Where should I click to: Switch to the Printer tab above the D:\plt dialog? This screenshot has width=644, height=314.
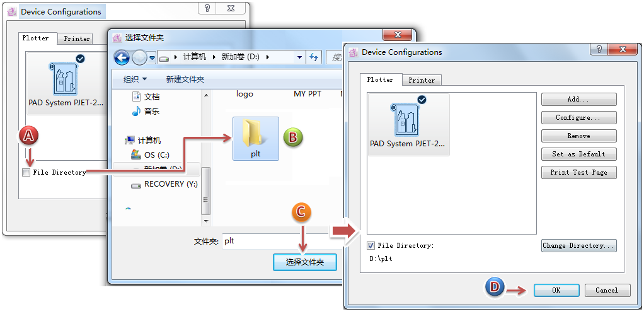(422, 80)
